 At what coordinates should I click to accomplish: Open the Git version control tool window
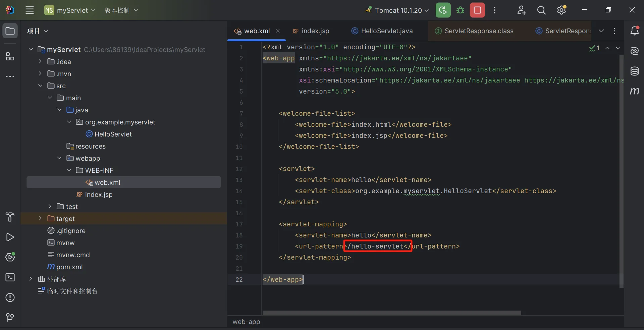coord(10,317)
